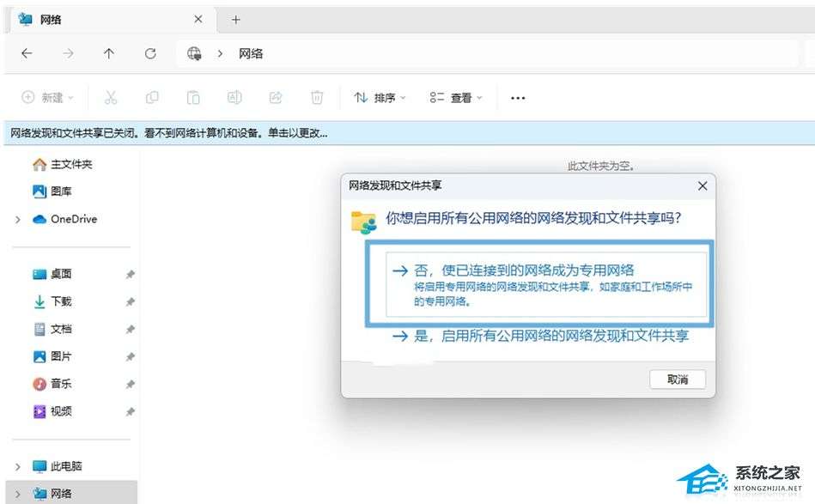Screen dimensions: 815x504
Task: Open a new tab with plus button
Action: tap(236, 19)
